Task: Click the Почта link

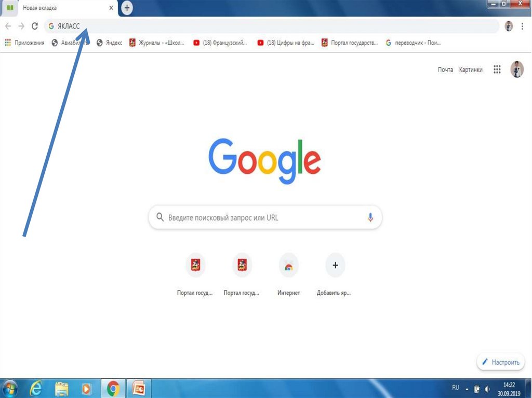Action: (445, 70)
